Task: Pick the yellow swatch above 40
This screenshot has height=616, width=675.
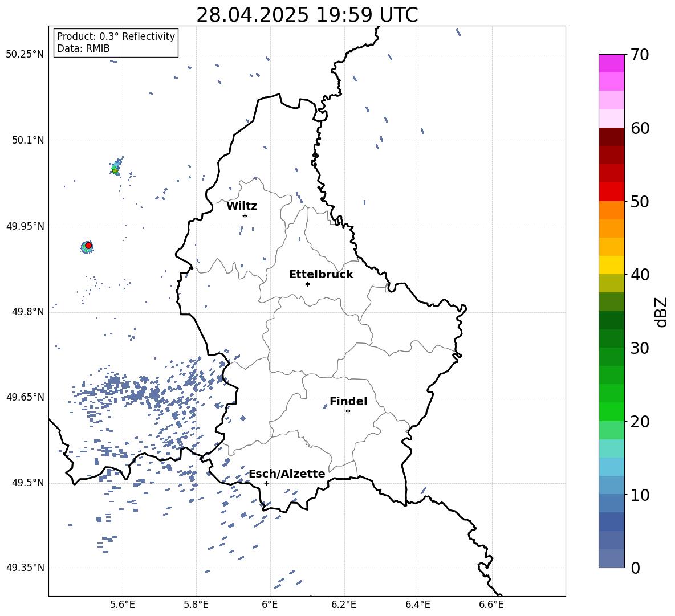Action: 611,265
